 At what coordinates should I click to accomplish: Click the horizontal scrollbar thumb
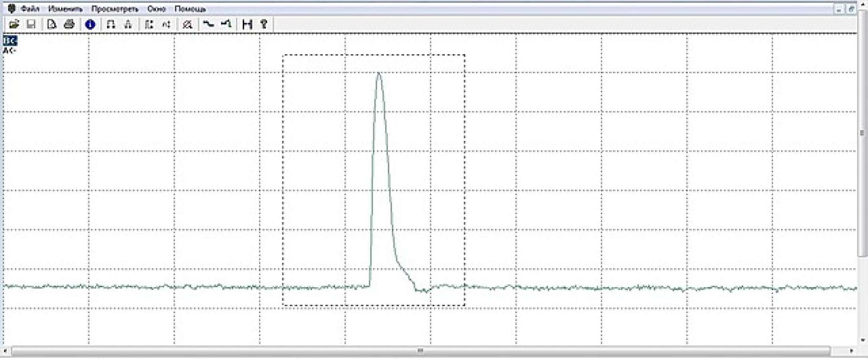[420, 351]
